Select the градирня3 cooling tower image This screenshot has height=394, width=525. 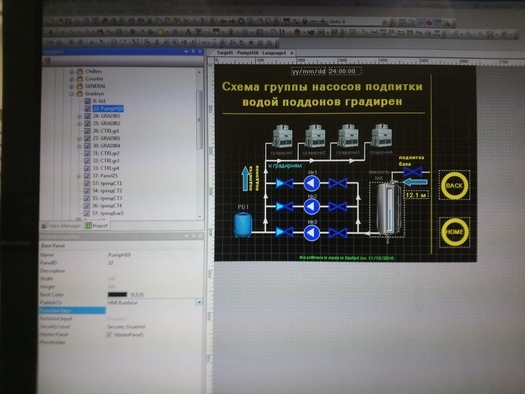point(349,136)
